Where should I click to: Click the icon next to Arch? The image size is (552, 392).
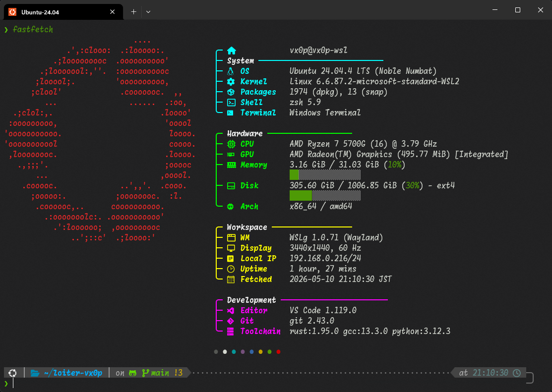(x=231, y=207)
